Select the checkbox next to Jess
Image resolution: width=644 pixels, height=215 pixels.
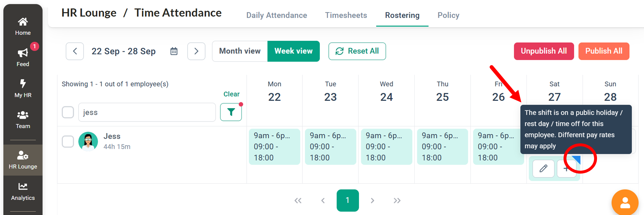click(68, 141)
